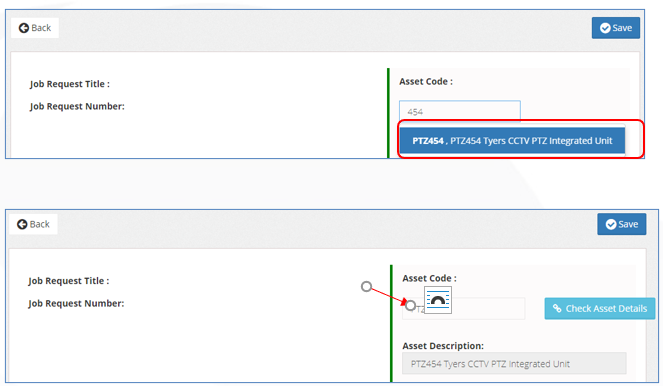Viewport: 663px width, 386px height.
Task: Click the lower Job Request Number label
Action: pyautogui.click(x=76, y=304)
